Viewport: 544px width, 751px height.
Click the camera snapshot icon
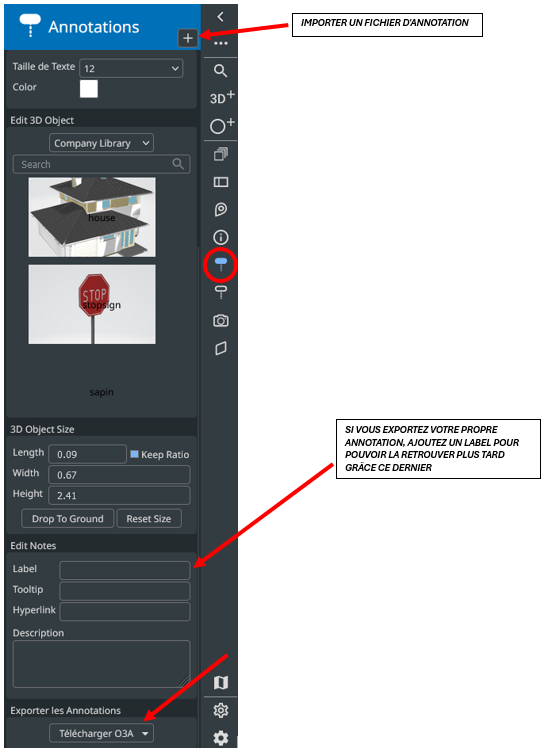click(x=221, y=320)
